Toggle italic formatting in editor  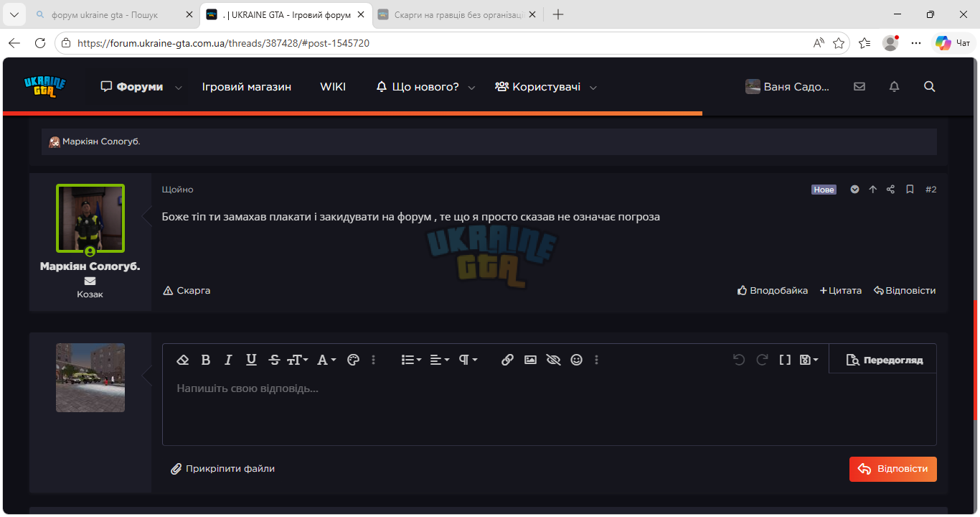point(229,360)
